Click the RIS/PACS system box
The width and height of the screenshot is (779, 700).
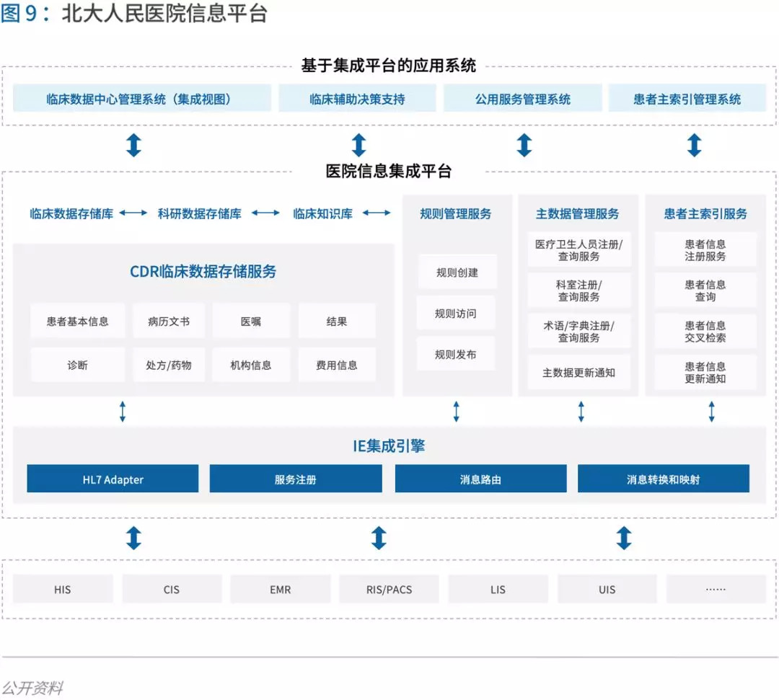[x=389, y=589]
